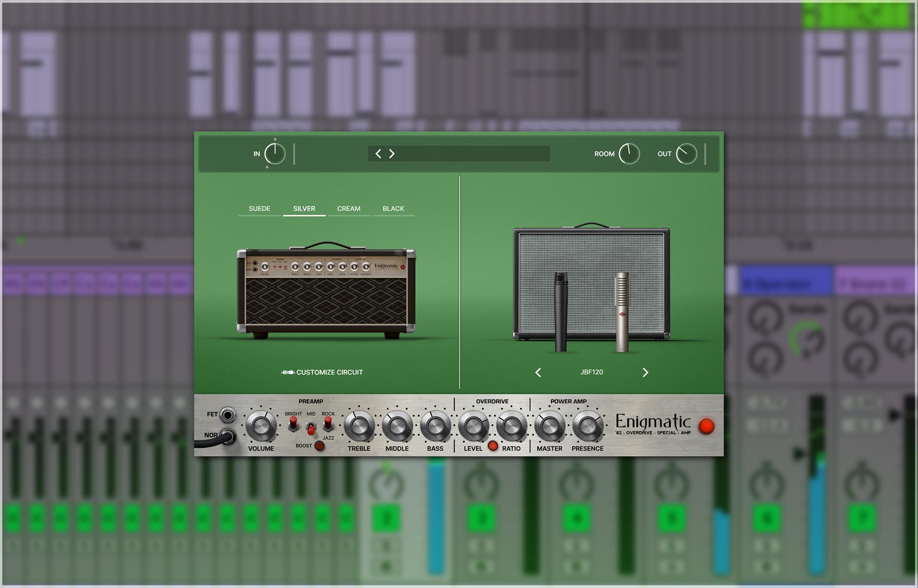Click the preamp VOLUME knob

(261, 426)
